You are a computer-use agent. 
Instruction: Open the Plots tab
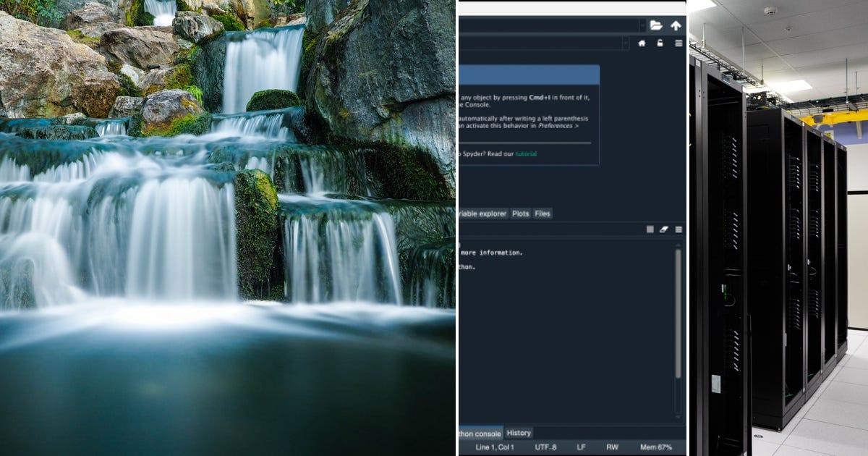(x=521, y=214)
